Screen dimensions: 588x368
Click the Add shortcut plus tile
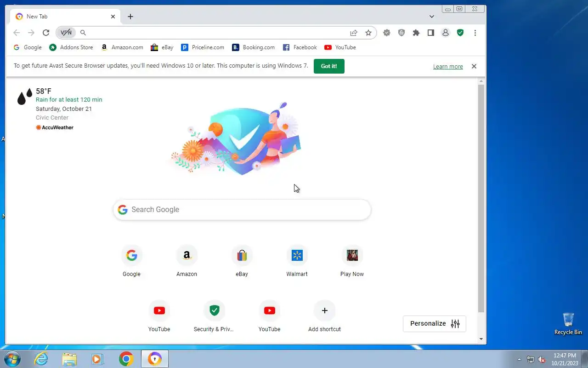pyautogui.click(x=324, y=316)
